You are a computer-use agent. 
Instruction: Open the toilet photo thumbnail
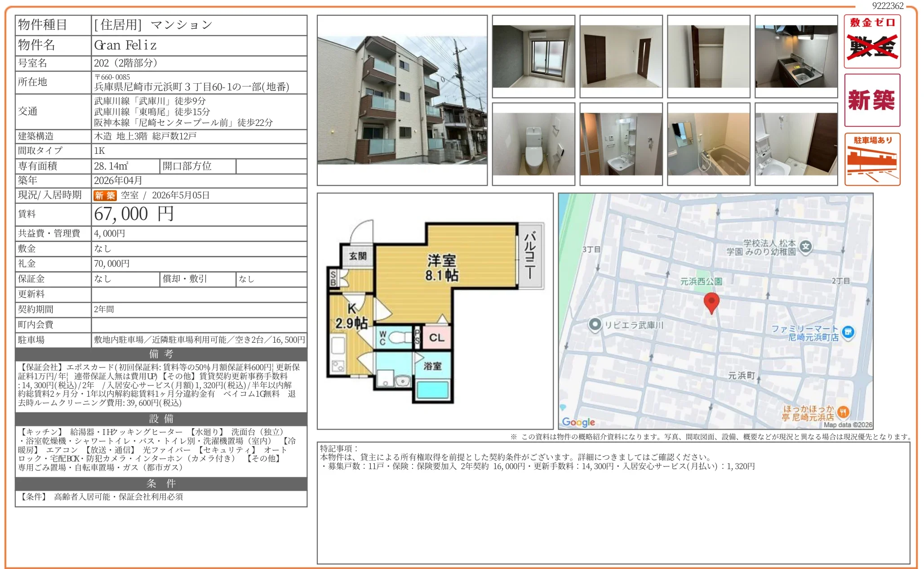pos(533,144)
